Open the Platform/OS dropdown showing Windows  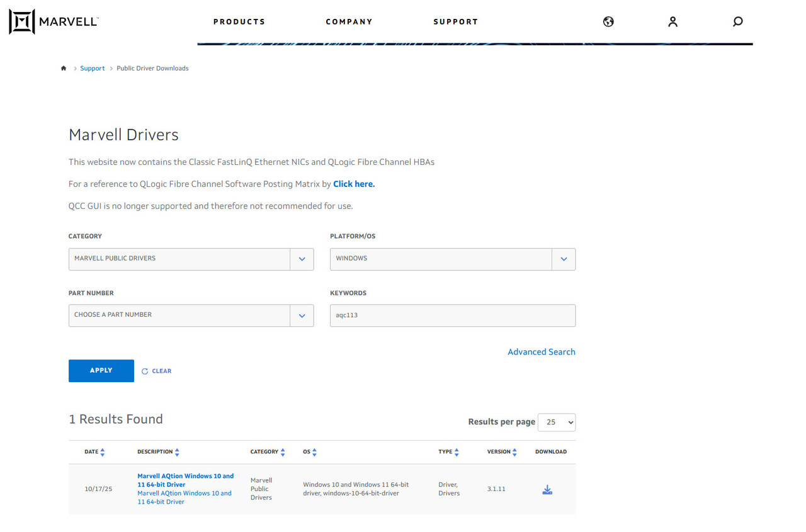453,259
